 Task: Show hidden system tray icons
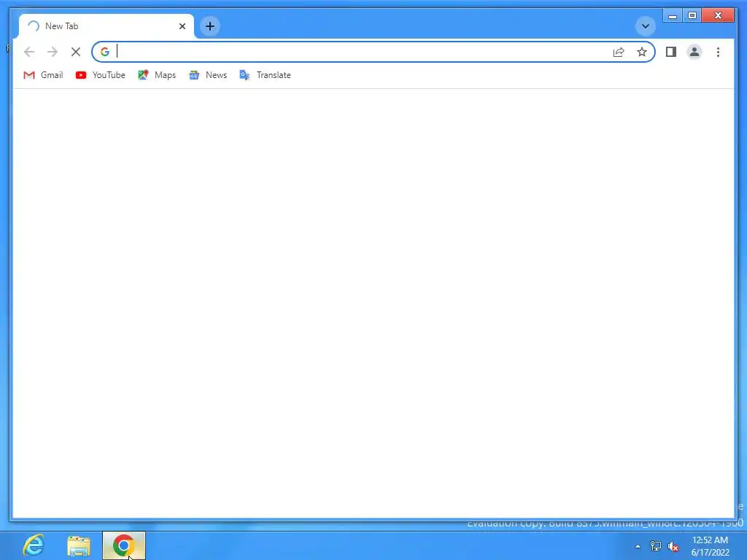click(638, 546)
